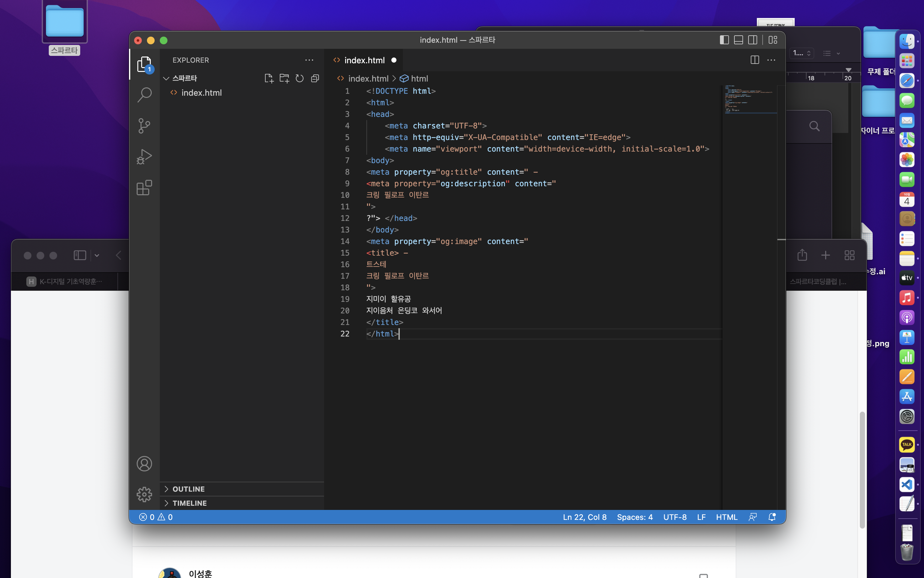Open the Search view in activity bar
924x578 pixels.
tap(144, 95)
